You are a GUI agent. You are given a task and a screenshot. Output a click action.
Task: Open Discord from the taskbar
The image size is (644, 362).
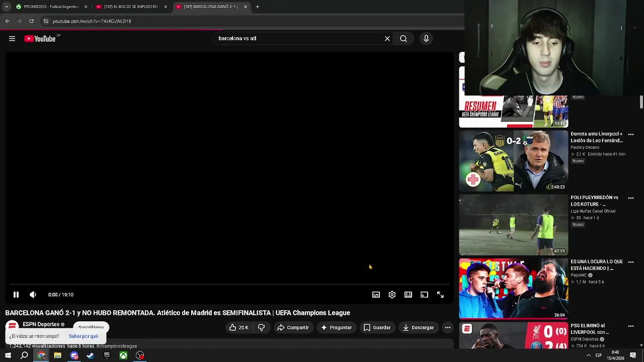click(x=74, y=355)
